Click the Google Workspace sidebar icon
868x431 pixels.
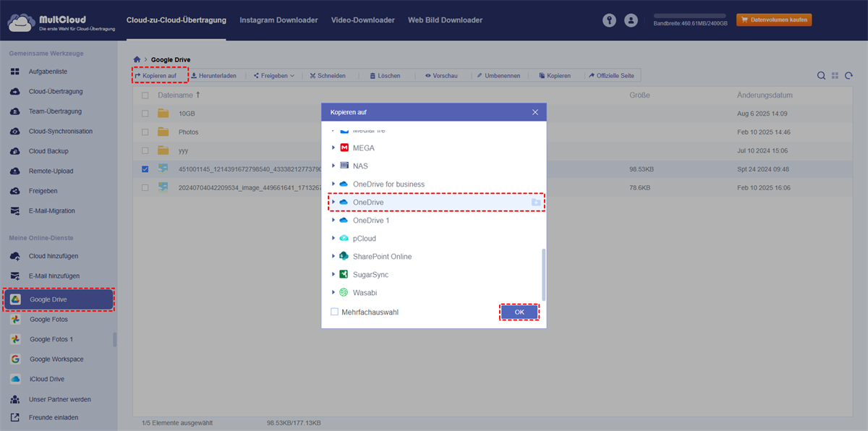click(x=15, y=359)
